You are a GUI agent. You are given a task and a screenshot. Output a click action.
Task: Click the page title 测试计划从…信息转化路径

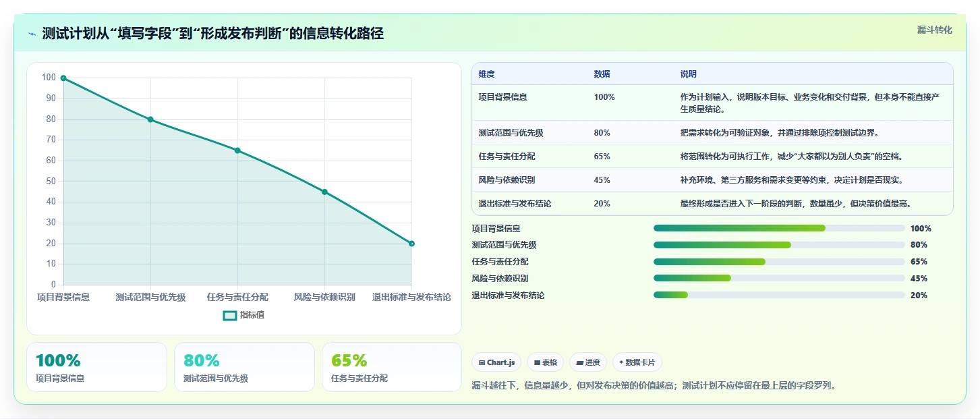pos(212,34)
